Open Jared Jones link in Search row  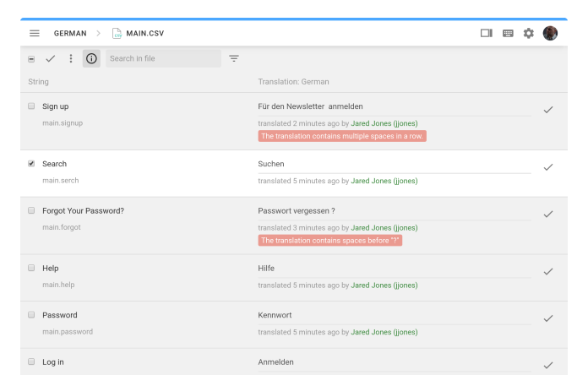(x=384, y=181)
